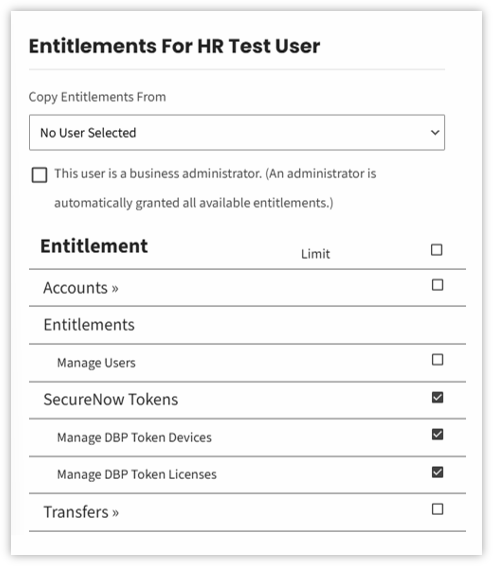
Task: Toggle the select-all checkbox in the header row
Action: 437,250
